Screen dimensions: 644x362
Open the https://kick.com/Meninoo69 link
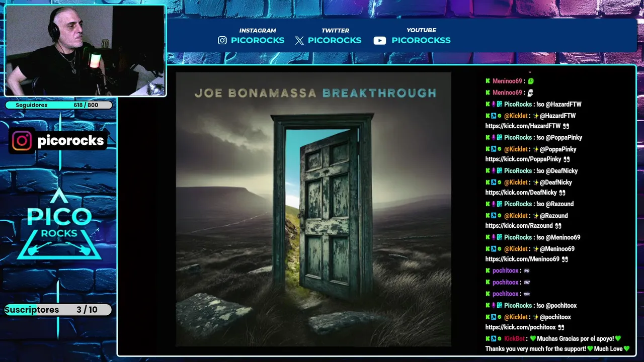[522, 259]
